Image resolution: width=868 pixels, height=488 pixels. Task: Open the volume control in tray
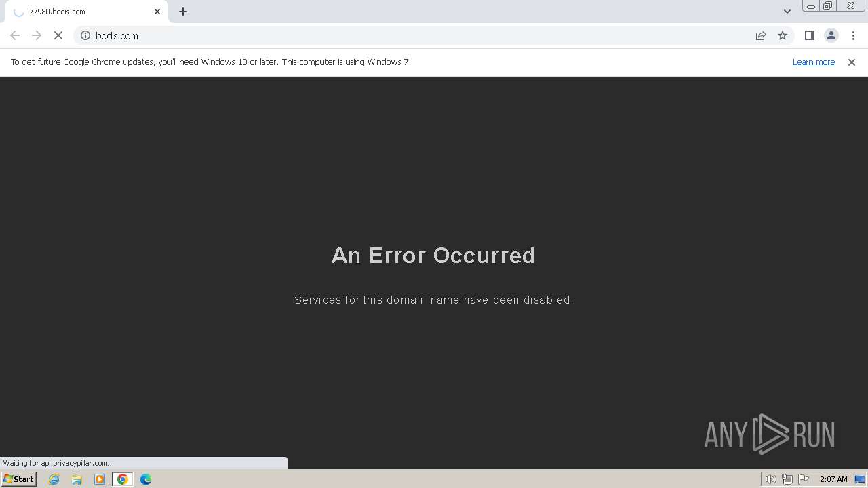click(x=770, y=479)
